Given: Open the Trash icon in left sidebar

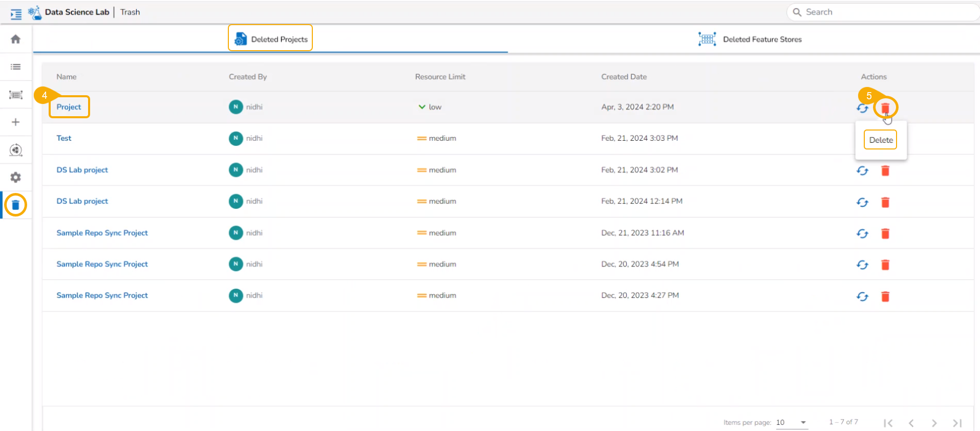Looking at the screenshot, I should coord(16,205).
